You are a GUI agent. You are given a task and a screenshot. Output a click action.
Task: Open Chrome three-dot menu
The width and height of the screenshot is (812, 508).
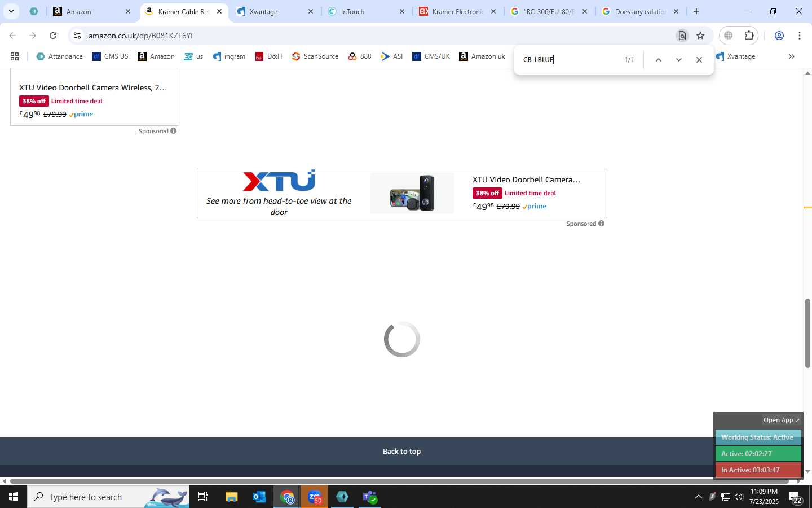(800, 36)
